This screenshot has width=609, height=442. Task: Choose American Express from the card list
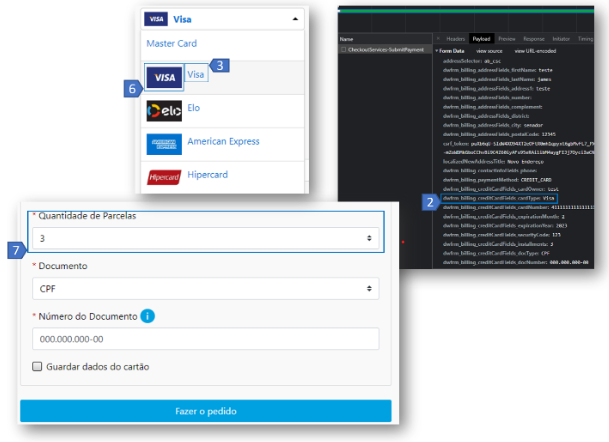[223, 141]
